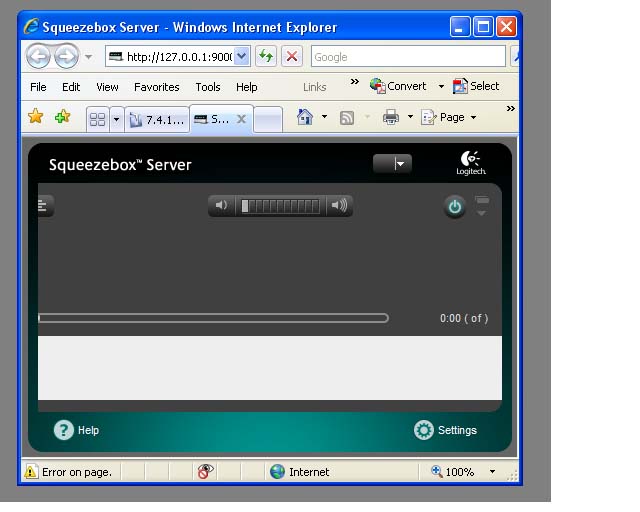Screen dimensions: 640x512
Task: Expand the tab list dropdown arrow
Action: pos(116,119)
